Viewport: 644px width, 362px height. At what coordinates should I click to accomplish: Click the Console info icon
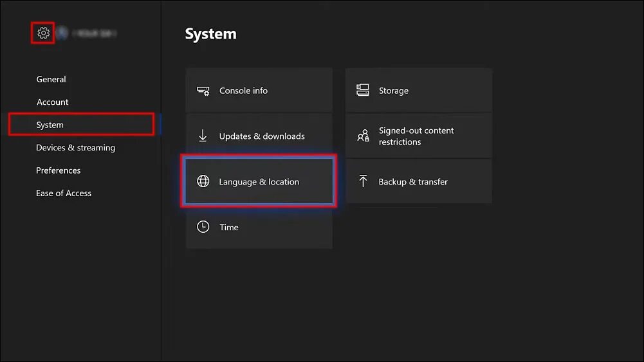203,91
